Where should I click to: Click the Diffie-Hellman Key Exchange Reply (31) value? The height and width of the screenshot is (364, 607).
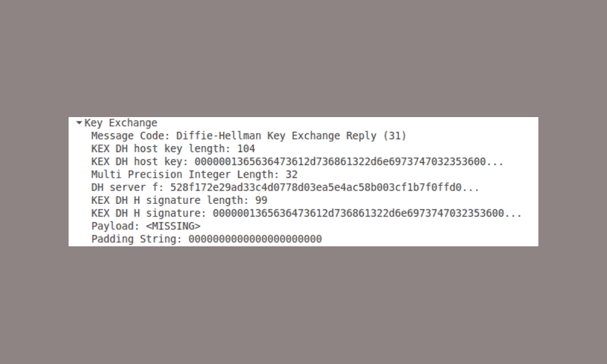click(x=291, y=136)
